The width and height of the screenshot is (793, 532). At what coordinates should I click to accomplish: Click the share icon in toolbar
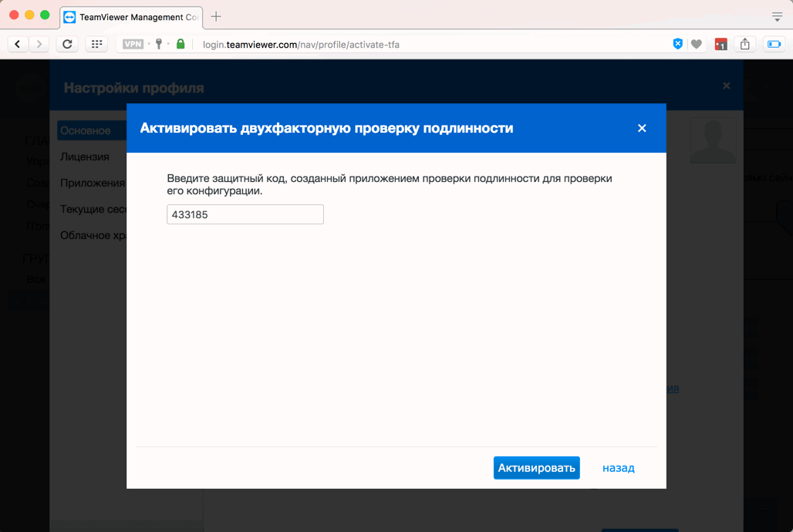[x=745, y=44]
